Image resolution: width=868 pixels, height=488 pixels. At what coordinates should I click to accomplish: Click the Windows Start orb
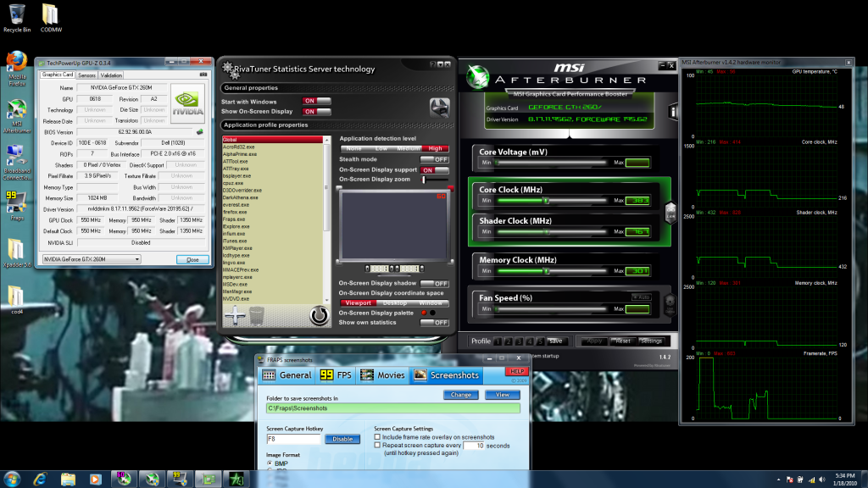coord(12,480)
